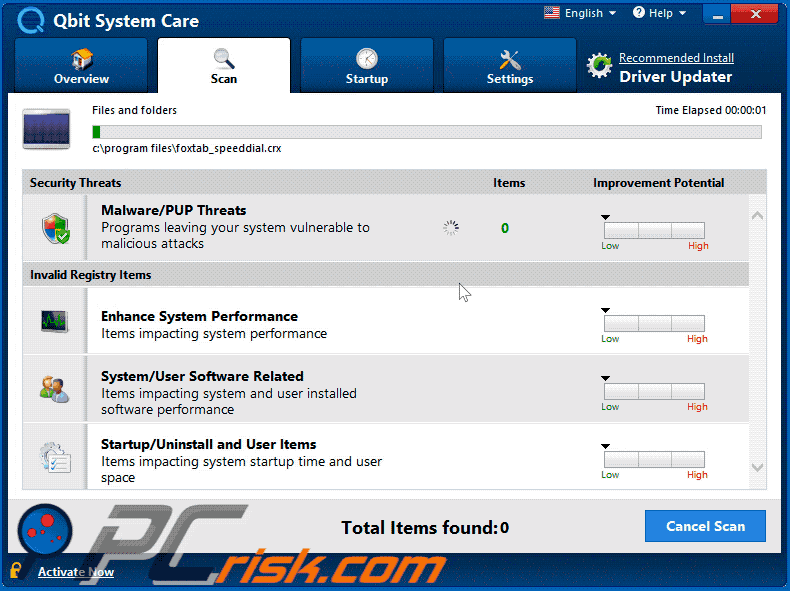Click the US flag language icon
This screenshot has width=790, height=591.
pyautogui.click(x=552, y=13)
